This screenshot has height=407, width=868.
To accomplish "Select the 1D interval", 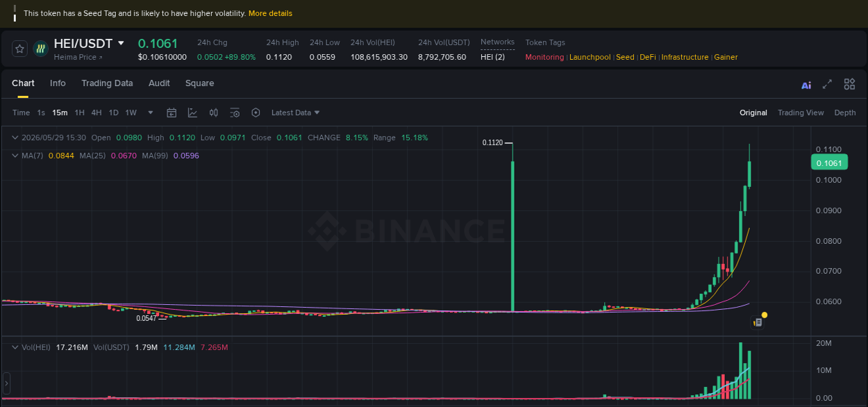I will click(x=113, y=113).
